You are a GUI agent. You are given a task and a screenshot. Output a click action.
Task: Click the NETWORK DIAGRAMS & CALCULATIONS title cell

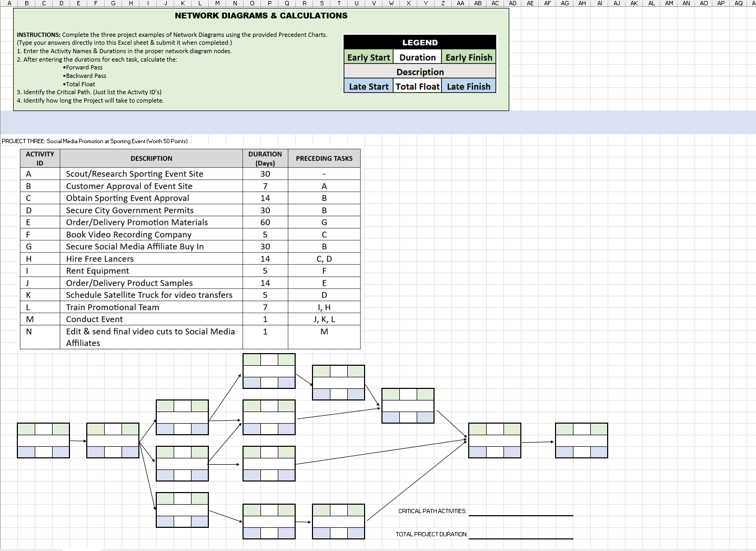[x=260, y=16]
